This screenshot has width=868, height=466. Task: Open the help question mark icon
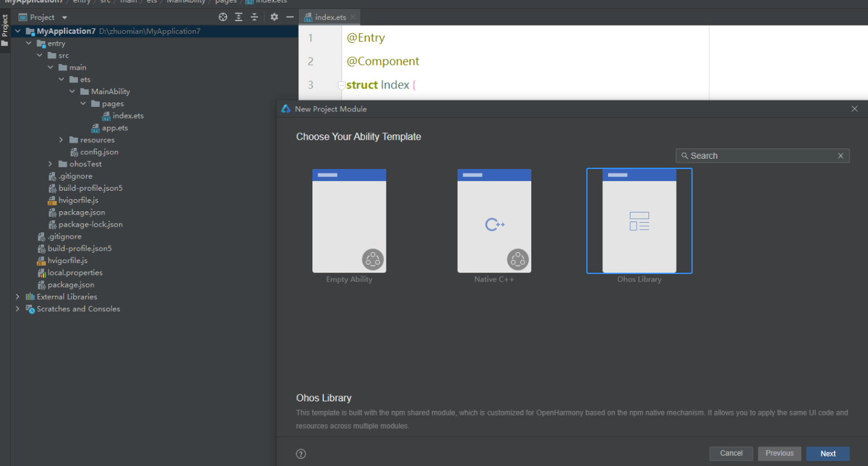pyautogui.click(x=301, y=454)
